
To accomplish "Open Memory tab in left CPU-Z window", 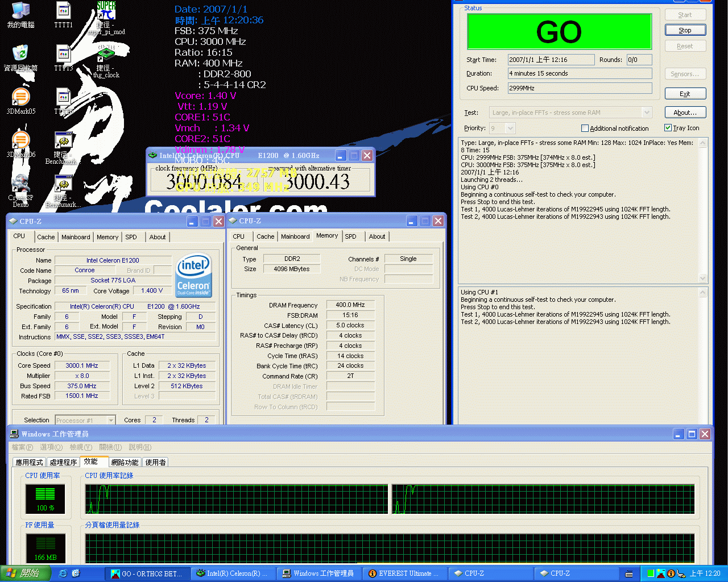I will point(107,237).
